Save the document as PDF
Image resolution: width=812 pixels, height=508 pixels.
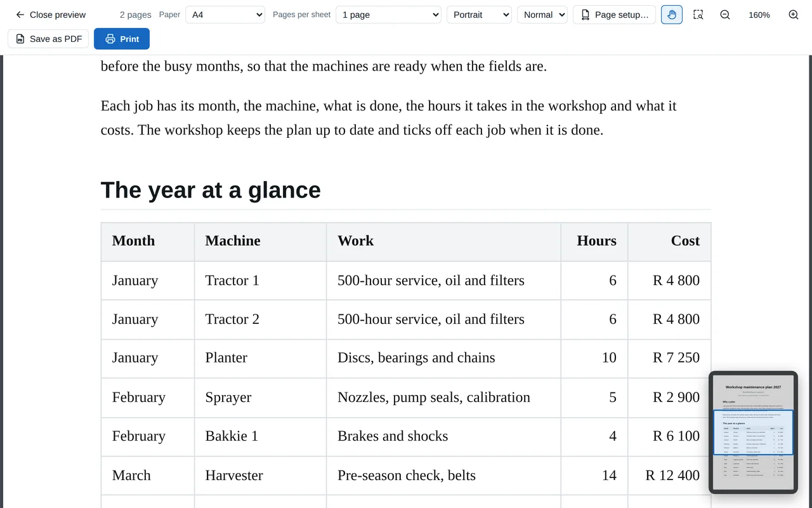[48, 39]
